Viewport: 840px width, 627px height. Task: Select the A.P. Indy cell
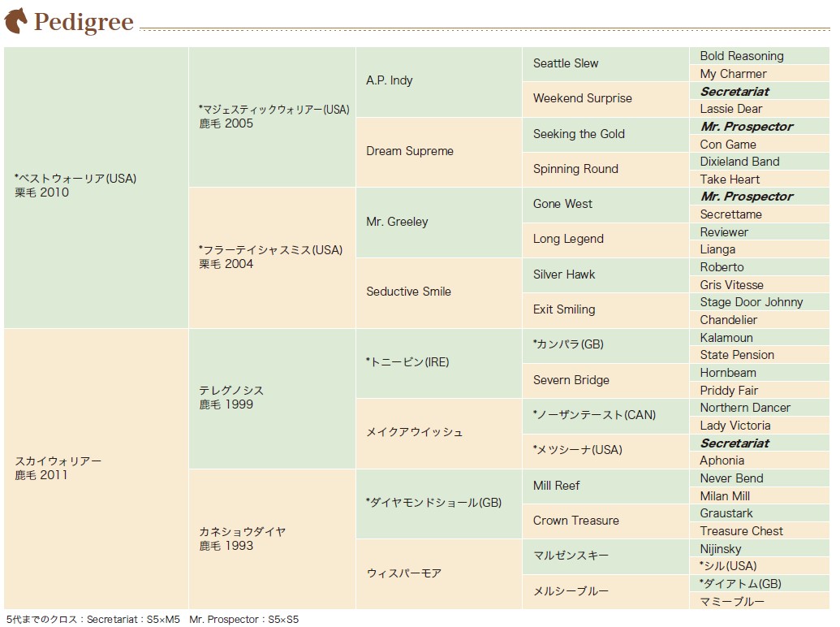(439, 82)
